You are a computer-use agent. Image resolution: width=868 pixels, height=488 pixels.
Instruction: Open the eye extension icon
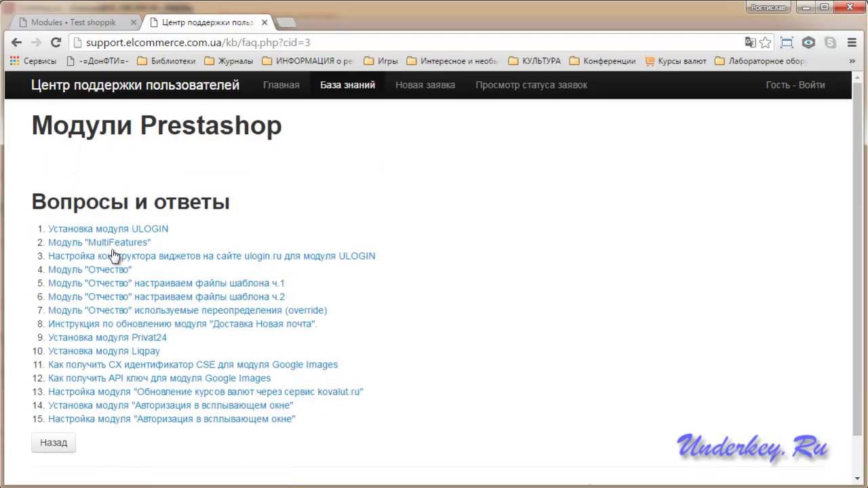coord(808,42)
